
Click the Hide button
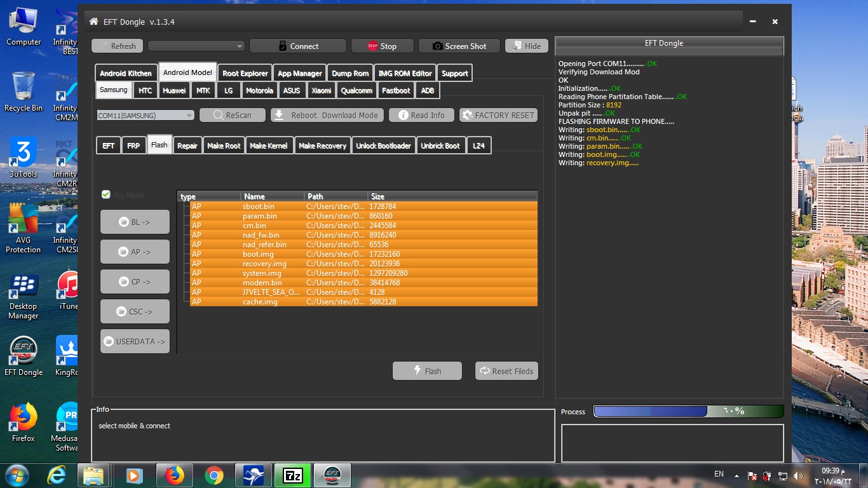526,46
